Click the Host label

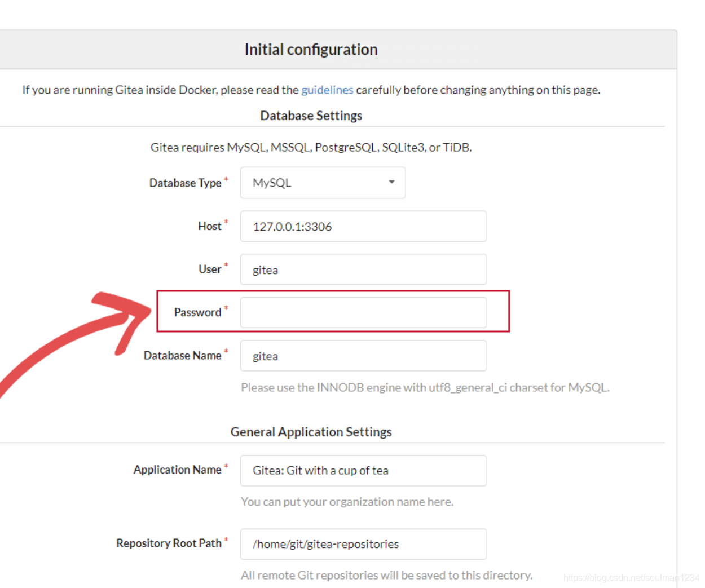[209, 226]
